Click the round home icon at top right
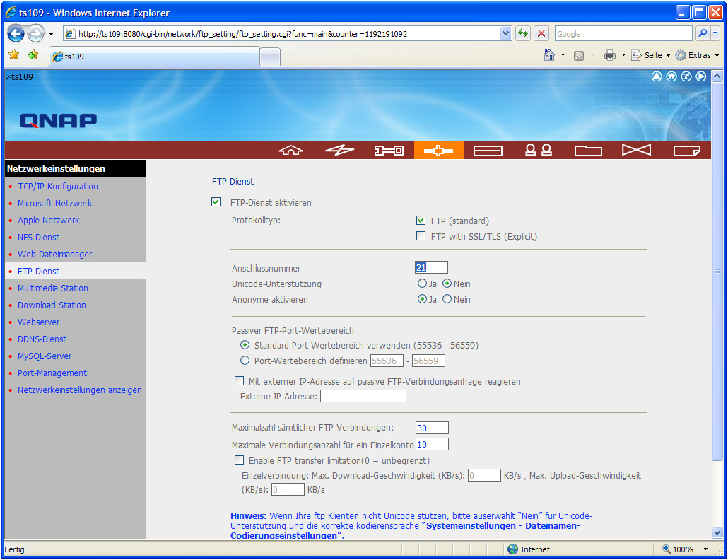 (x=671, y=76)
